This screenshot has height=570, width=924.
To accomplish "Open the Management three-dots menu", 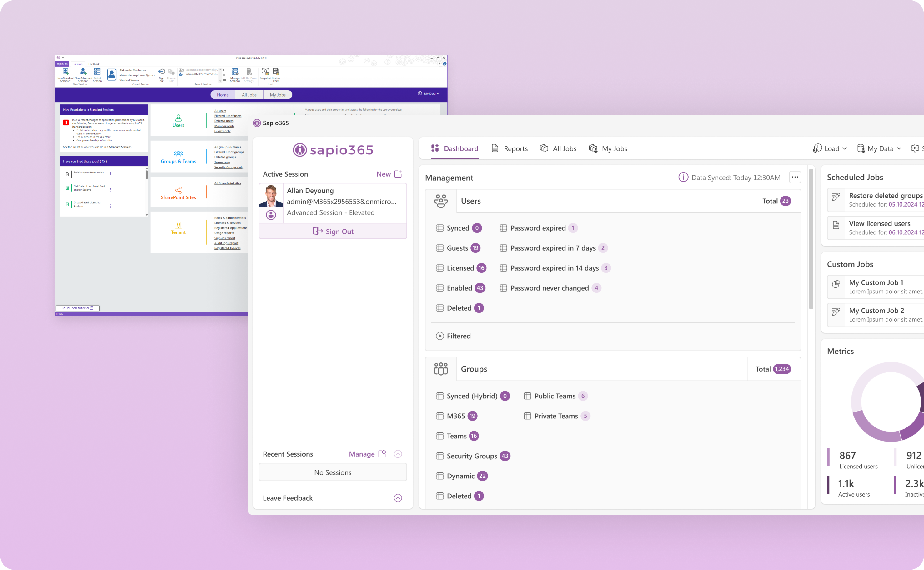I will 795,177.
